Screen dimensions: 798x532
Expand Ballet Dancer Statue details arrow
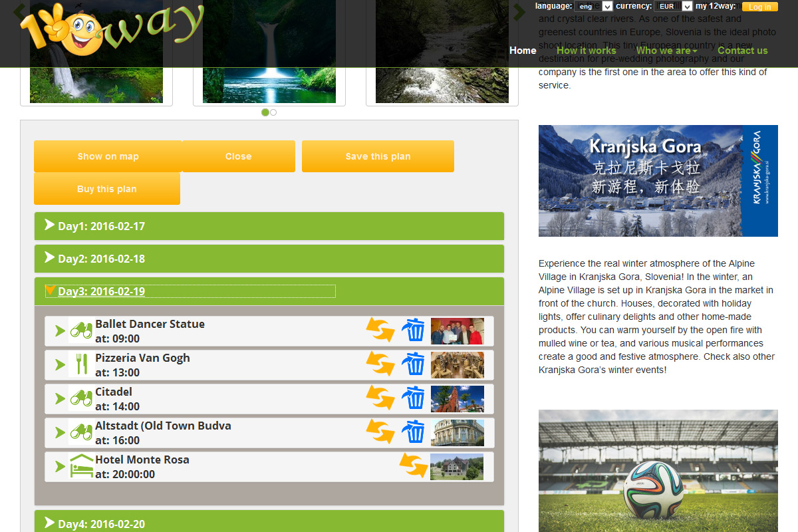pos(60,331)
